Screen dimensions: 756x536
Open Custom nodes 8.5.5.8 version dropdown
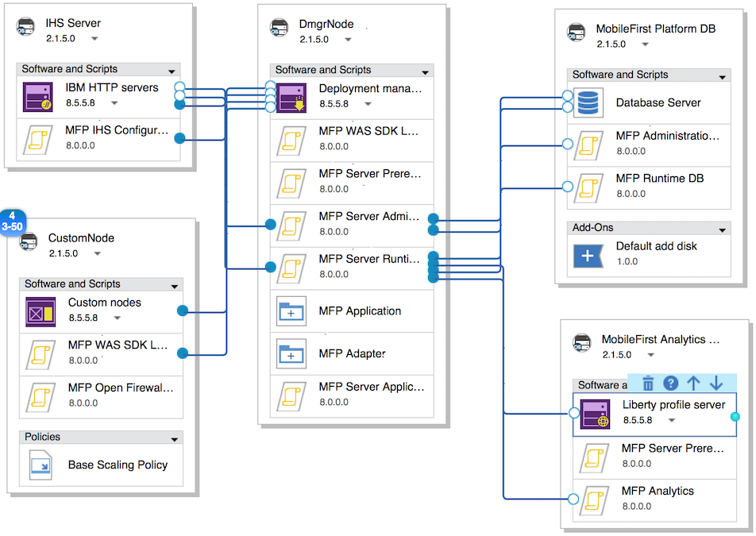(x=118, y=318)
